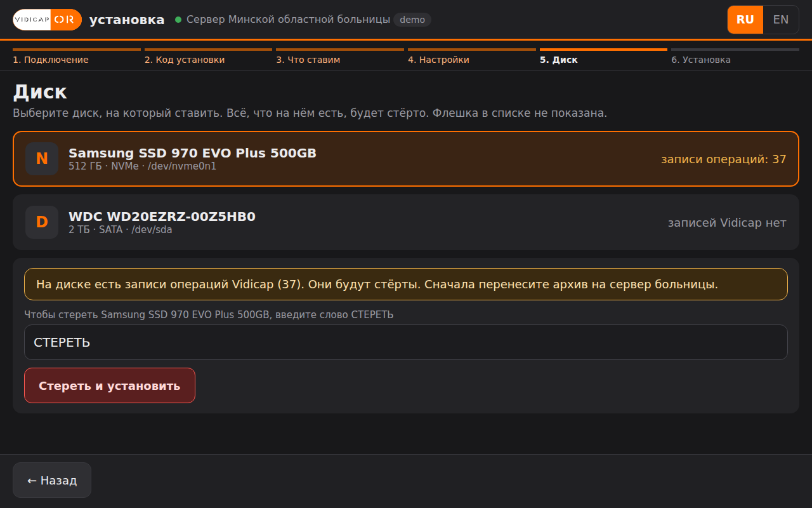Open step 4. Настройки

(472, 57)
